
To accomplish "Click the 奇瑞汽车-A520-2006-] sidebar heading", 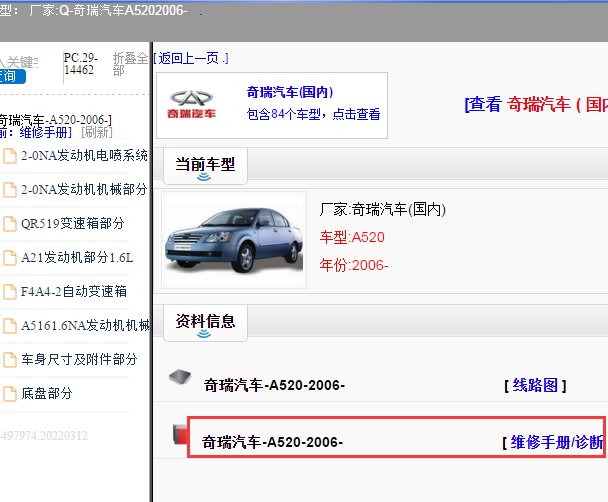I will 55,120.
